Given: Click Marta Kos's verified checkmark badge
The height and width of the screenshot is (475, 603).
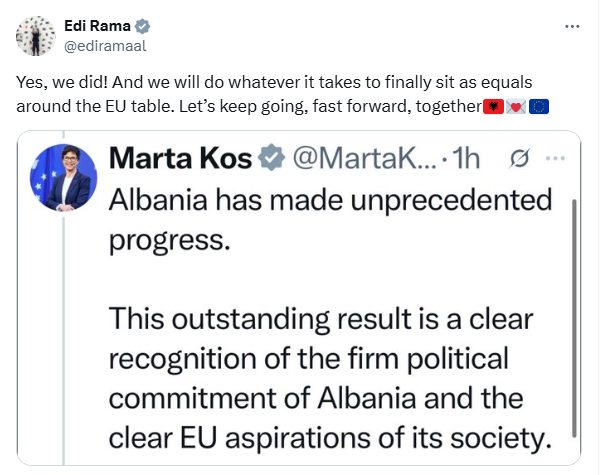Looking at the screenshot, I should point(269,157).
